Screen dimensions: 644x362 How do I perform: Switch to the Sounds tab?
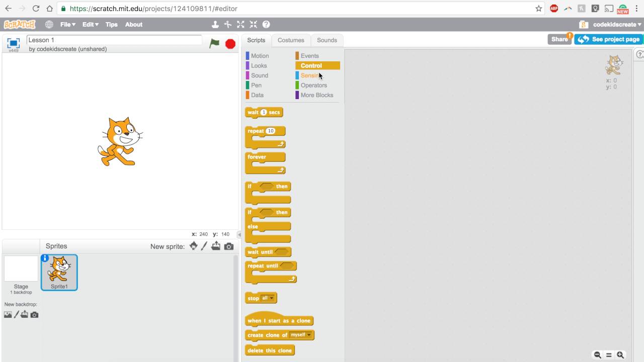327,40
